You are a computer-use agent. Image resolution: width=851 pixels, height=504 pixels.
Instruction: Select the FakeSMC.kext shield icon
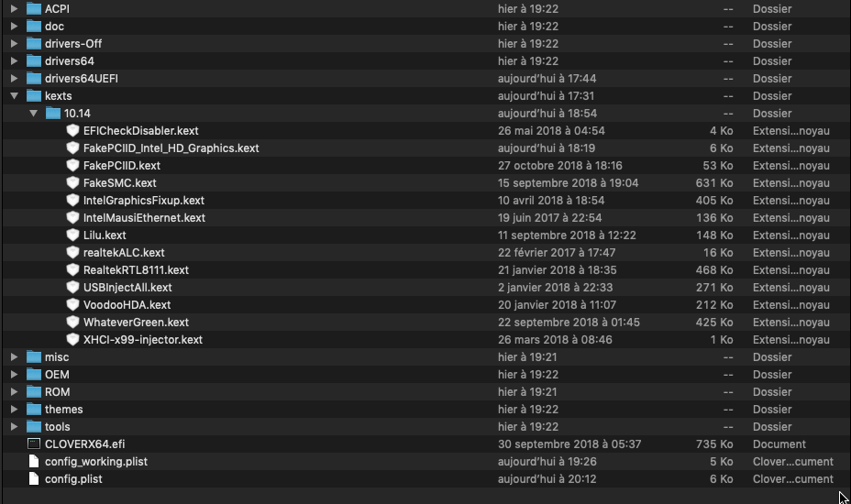(72, 183)
